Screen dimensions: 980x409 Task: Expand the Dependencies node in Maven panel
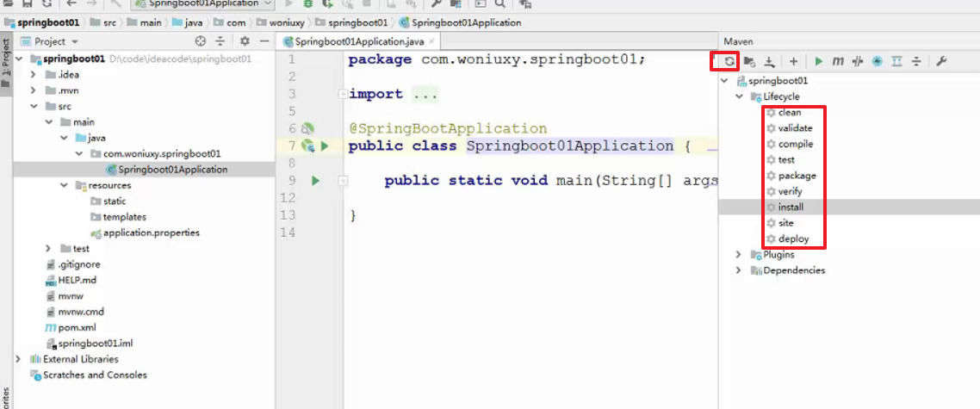739,270
